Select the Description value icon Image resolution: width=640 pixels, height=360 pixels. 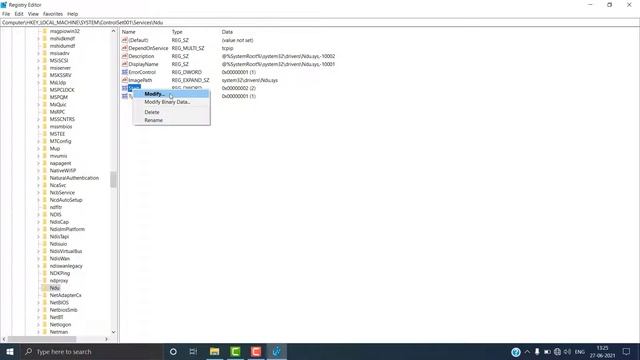[x=125, y=56]
